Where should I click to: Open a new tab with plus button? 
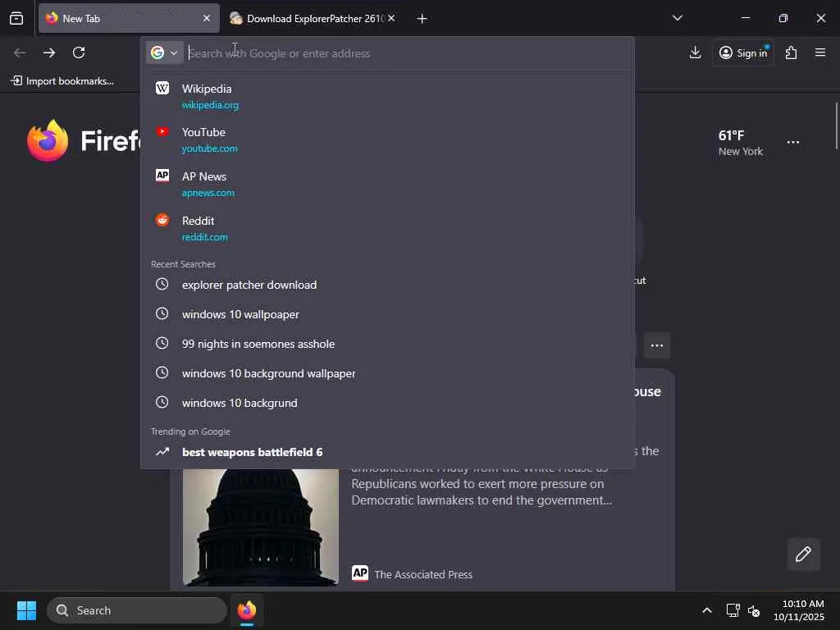pyautogui.click(x=422, y=19)
